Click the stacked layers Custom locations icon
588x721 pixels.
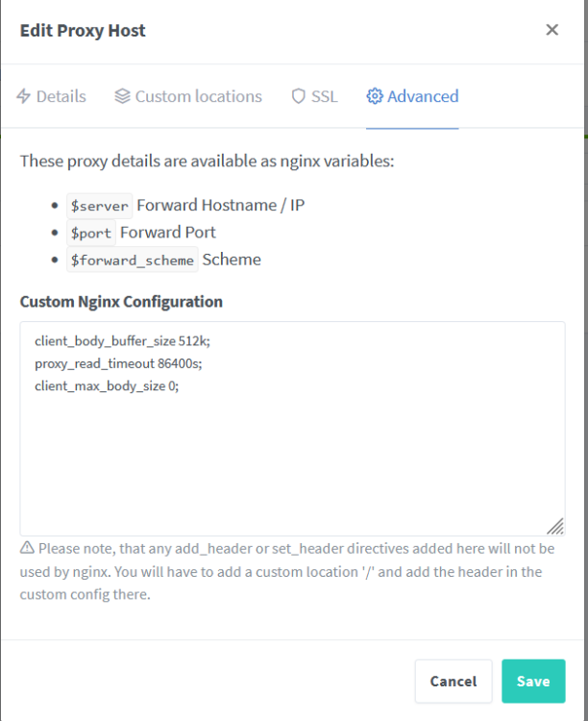click(x=122, y=96)
